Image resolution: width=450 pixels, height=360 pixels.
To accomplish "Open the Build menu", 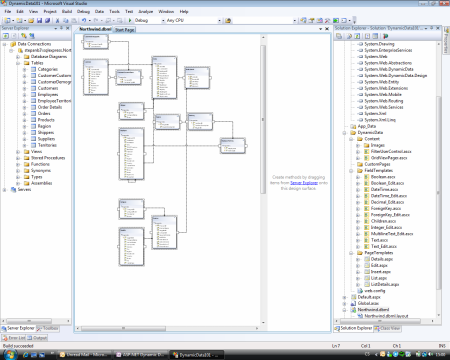I will [x=67, y=12].
